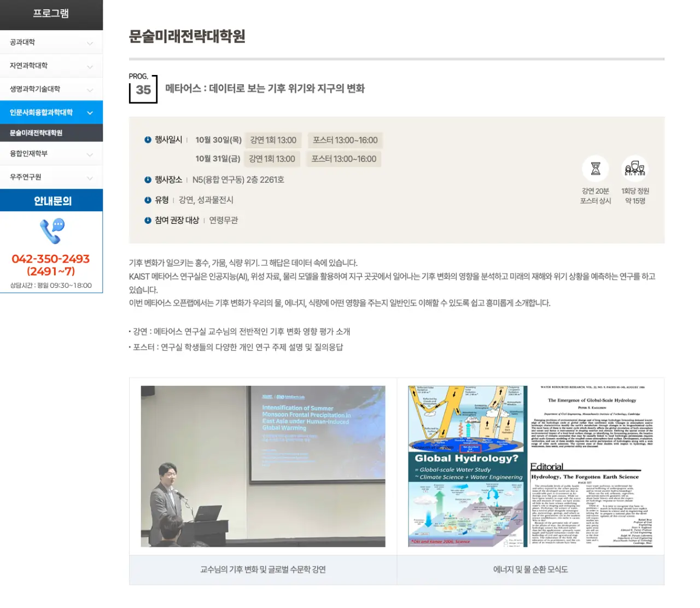Screen dimensions: 700x608
Task: Click the group capacity people icon
Action: [634, 169]
